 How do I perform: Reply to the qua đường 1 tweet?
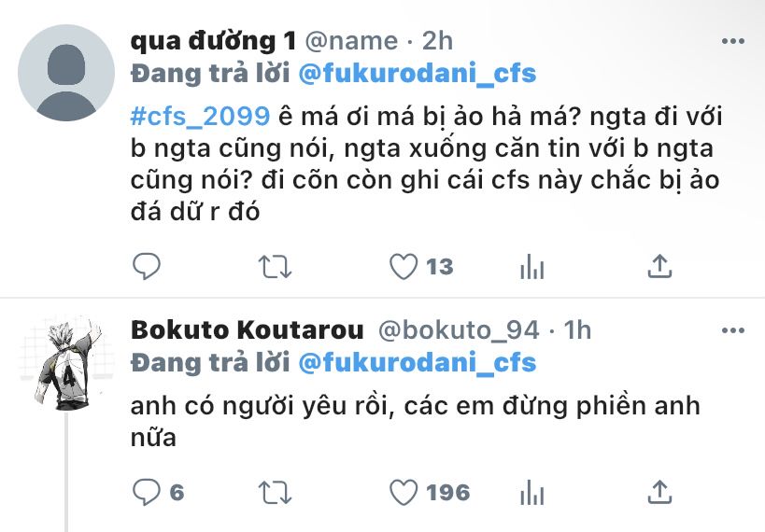tap(147, 266)
